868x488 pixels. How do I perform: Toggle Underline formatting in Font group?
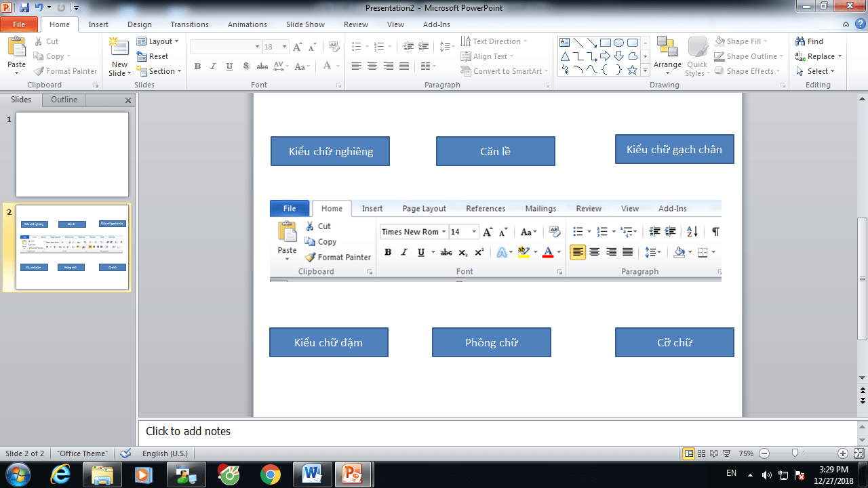(229, 66)
